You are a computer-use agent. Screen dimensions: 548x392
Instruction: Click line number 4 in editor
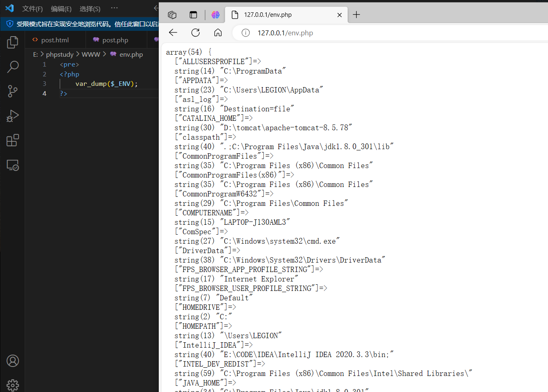coord(44,93)
